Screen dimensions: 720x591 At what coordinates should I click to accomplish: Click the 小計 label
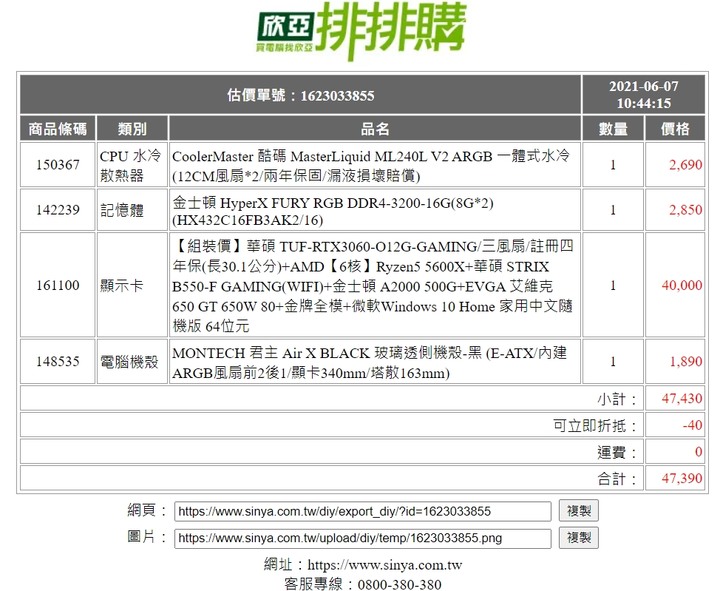click(x=617, y=399)
